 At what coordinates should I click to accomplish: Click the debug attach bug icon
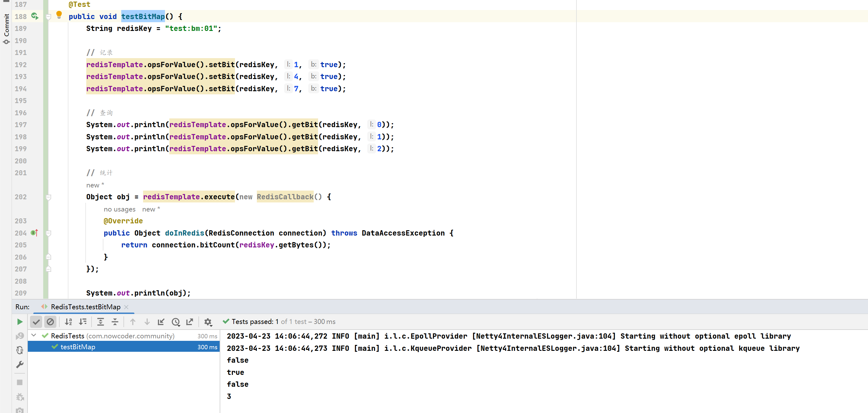(20, 397)
